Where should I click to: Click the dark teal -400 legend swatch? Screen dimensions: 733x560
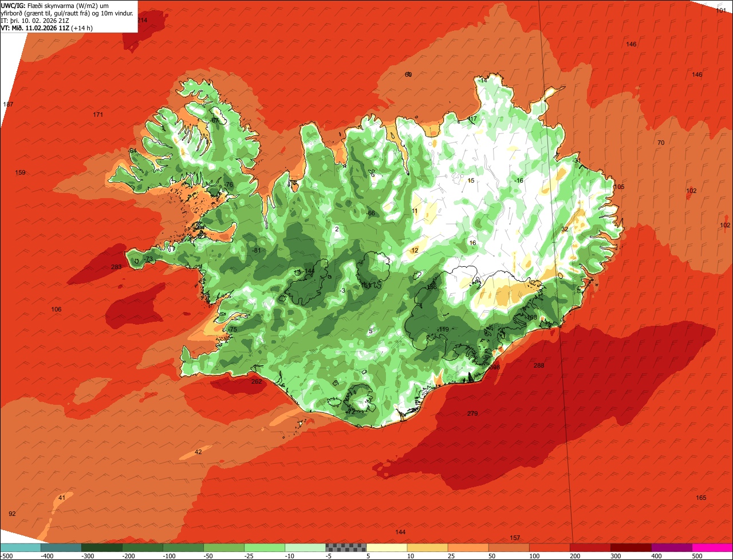[x=61, y=547]
